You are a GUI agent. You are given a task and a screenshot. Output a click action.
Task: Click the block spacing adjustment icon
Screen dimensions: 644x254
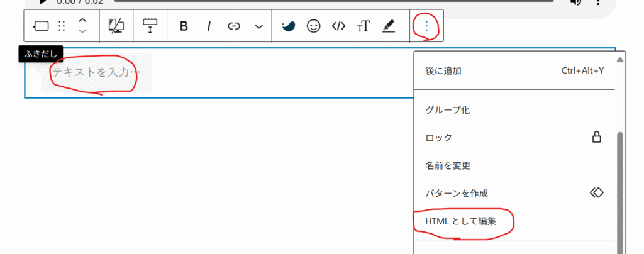click(x=150, y=26)
